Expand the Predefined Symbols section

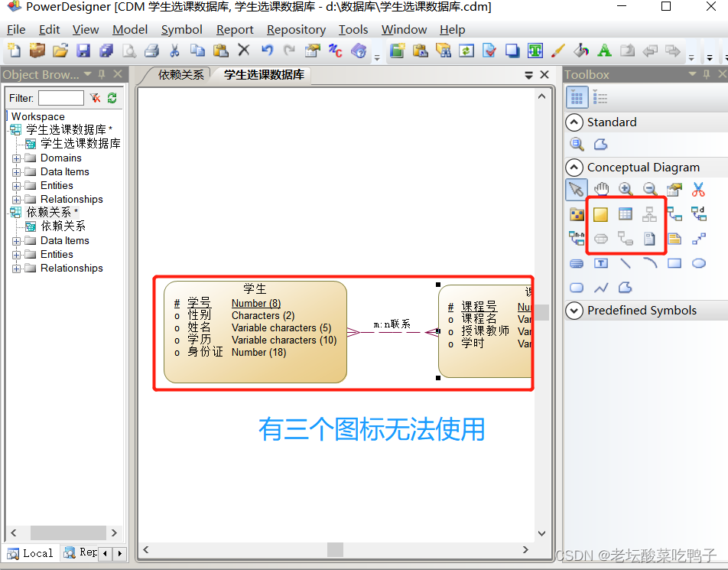click(x=574, y=311)
